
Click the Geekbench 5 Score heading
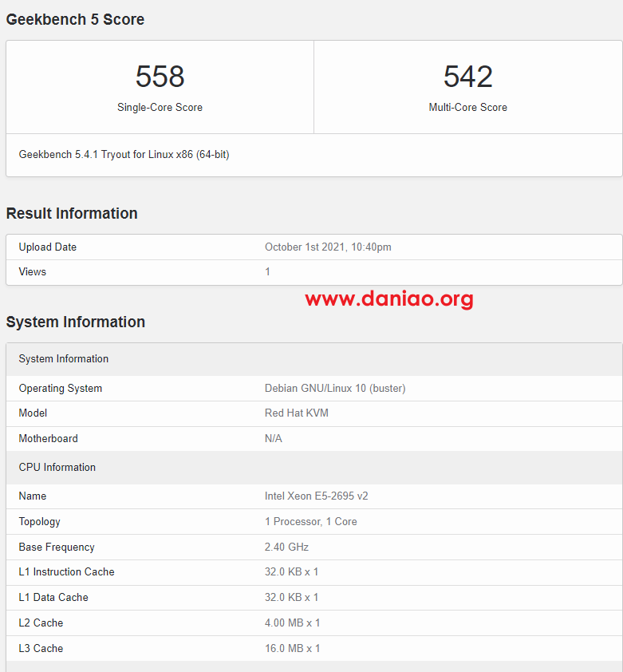pyautogui.click(x=75, y=20)
